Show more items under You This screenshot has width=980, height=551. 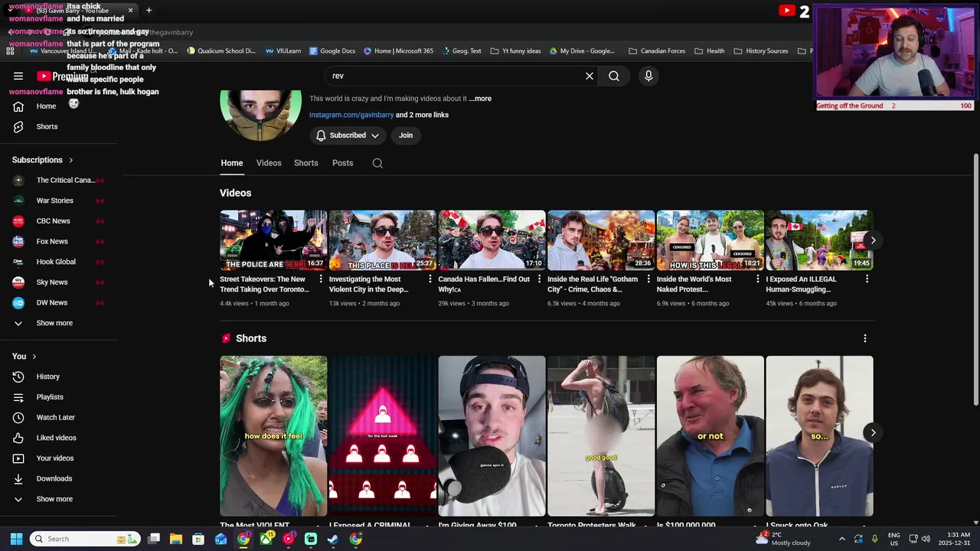[x=54, y=499]
